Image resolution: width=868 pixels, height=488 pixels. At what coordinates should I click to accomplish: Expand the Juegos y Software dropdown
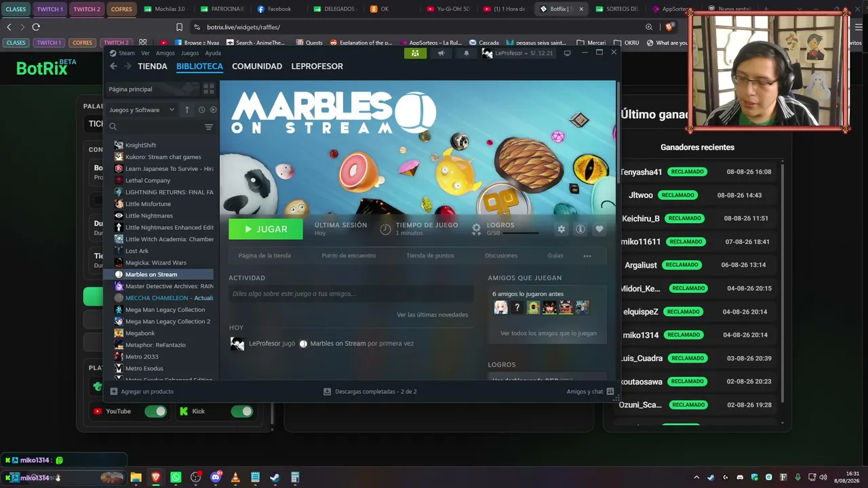pyautogui.click(x=142, y=110)
